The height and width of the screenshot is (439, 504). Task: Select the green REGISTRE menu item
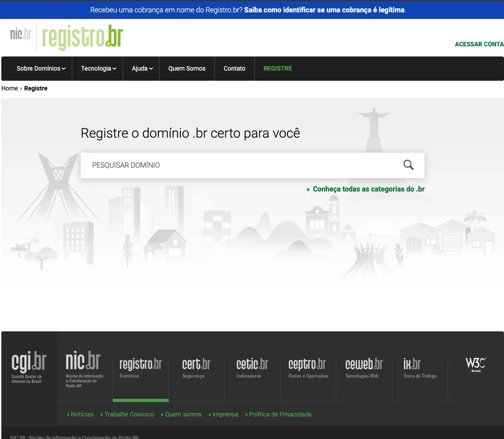(x=278, y=68)
